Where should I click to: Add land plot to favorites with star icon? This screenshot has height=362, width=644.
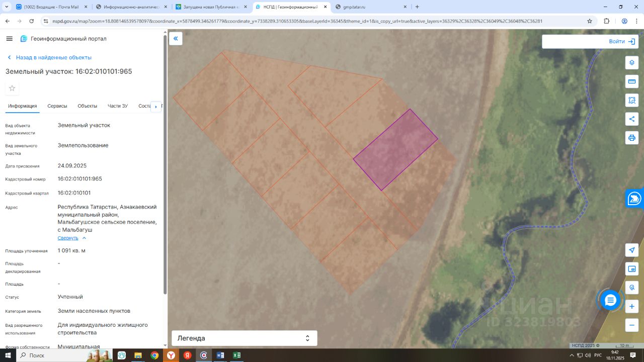[x=12, y=88]
